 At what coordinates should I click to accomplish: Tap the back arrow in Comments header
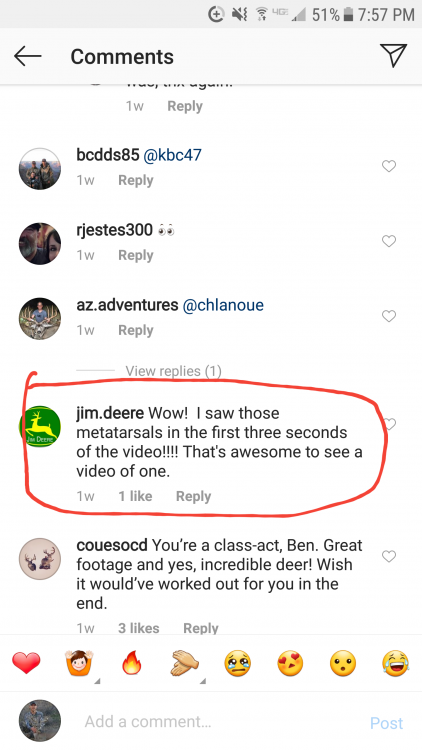click(27, 56)
